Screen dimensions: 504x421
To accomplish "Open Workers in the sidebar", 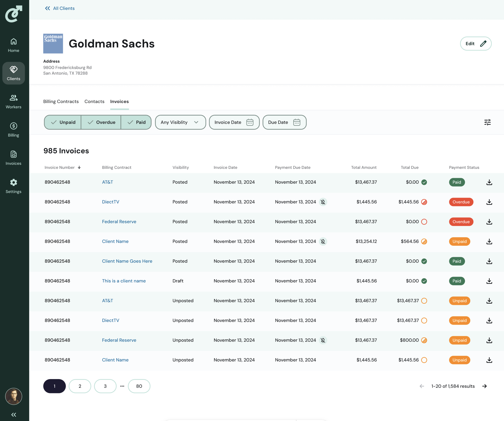I will [x=14, y=101].
